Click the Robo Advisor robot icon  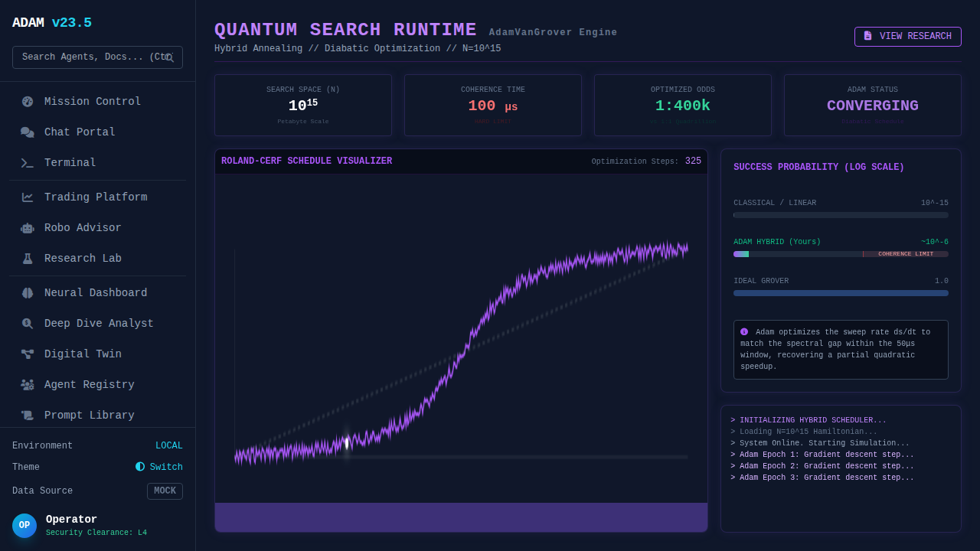point(28,228)
